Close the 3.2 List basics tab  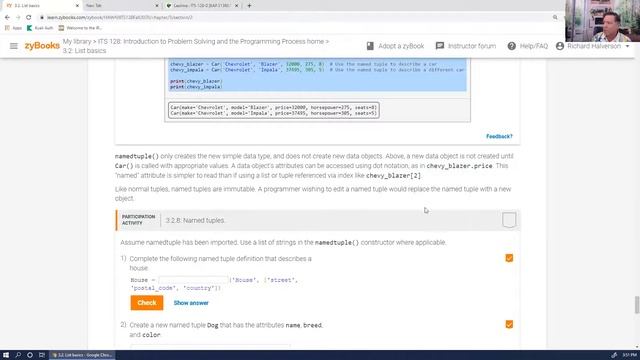pos(77,6)
